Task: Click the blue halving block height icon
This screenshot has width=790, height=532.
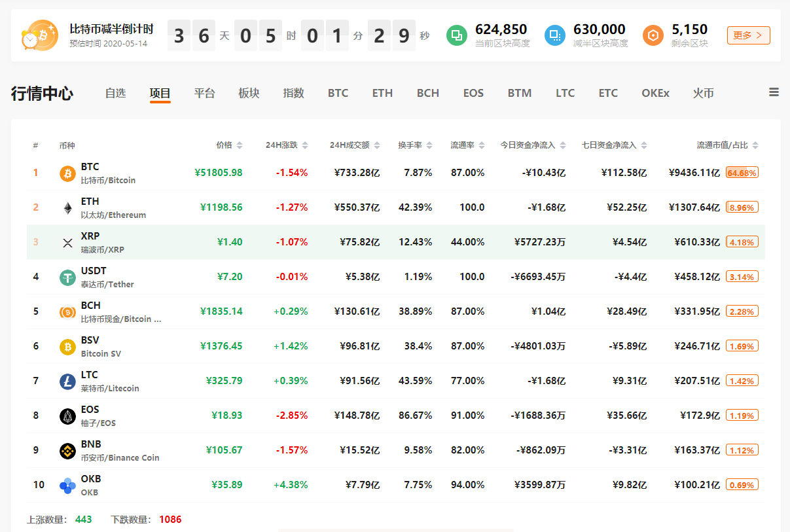Action: tap(555, 35)
